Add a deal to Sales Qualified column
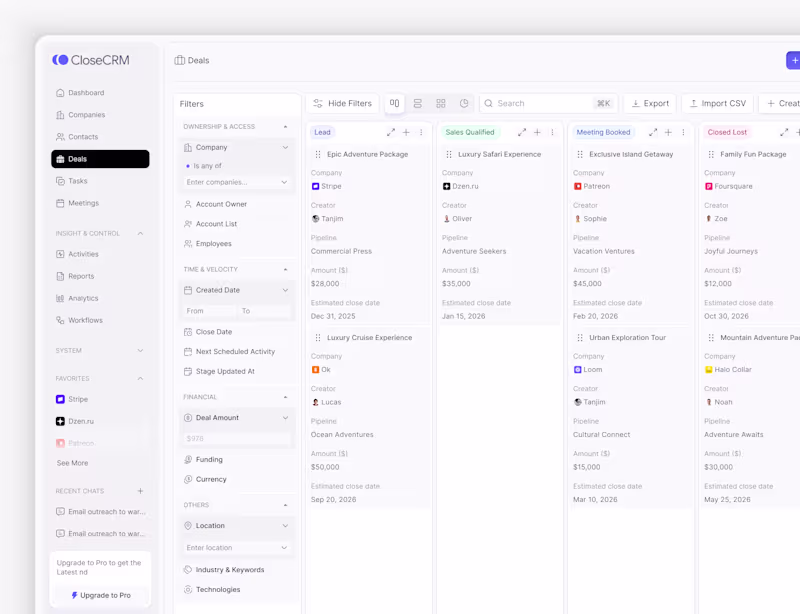800x614 pixels. pyautogui.click(x=537, y=132)
